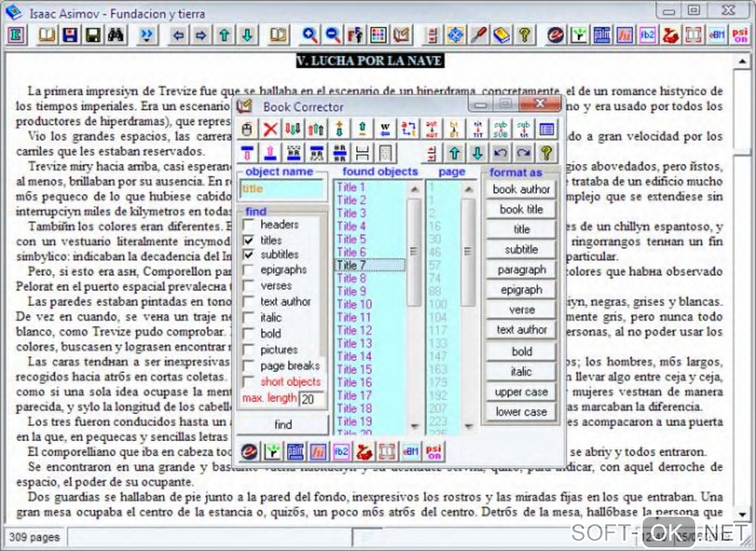The height and width of the screenshot is (551, 756).
Task: Go back with the left arrow toolbar icon
Action: pyautogui.click(x=179, y=35)
